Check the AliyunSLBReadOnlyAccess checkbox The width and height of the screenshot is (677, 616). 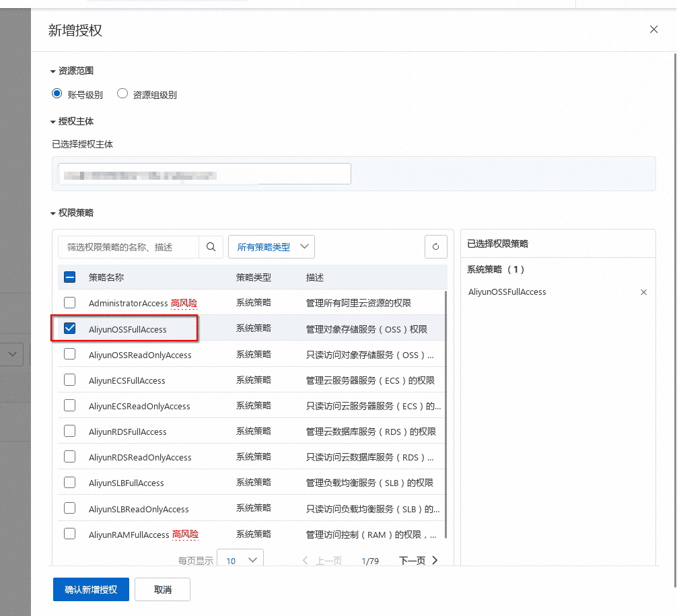69,508
